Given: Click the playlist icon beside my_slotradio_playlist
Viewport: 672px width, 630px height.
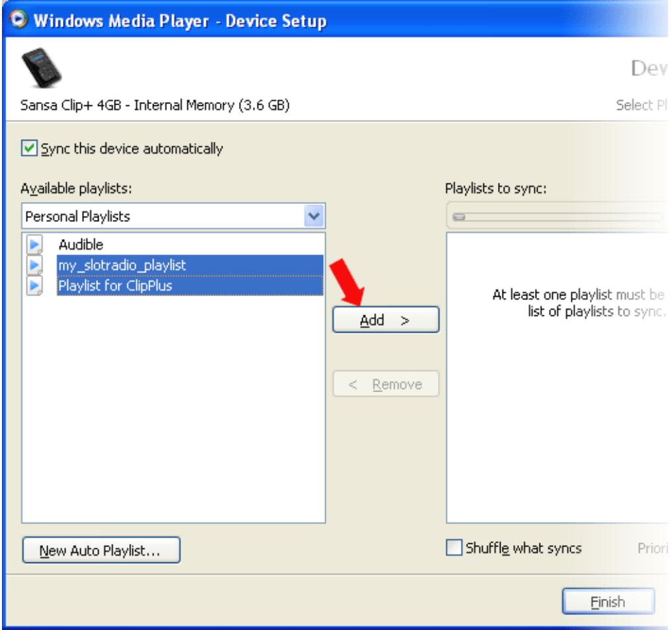Looking at the screenshot, I should pos(34,265).
